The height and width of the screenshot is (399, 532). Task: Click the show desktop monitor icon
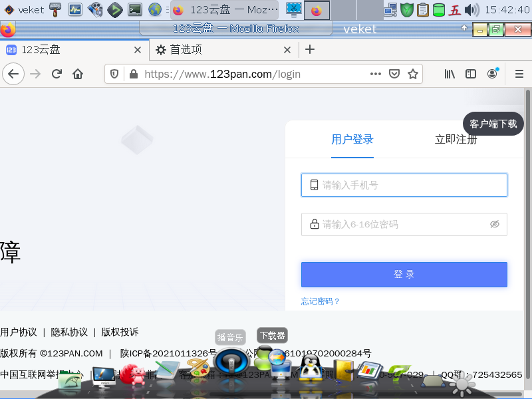point(294,10)
